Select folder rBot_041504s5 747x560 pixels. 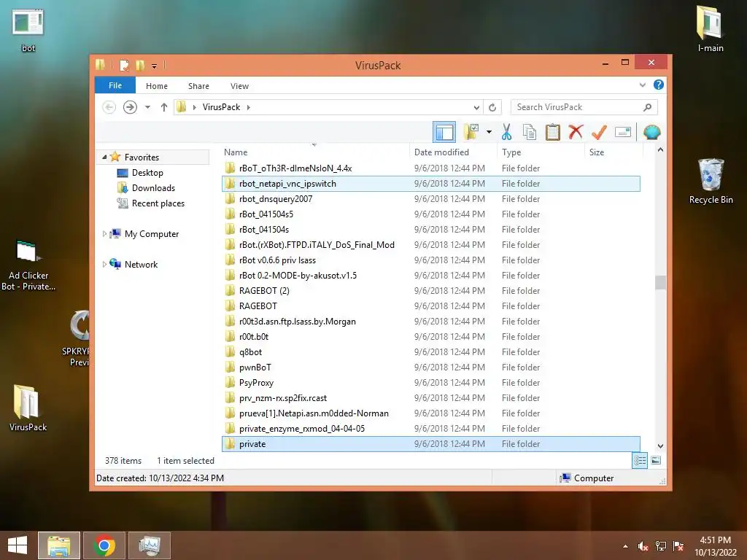coord(431,214)
